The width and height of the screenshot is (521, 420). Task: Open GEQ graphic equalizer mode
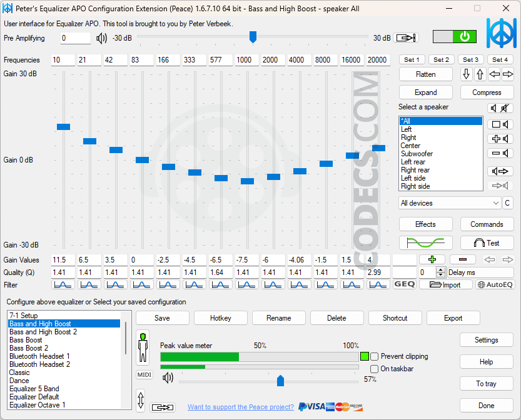tap(404, 284)
